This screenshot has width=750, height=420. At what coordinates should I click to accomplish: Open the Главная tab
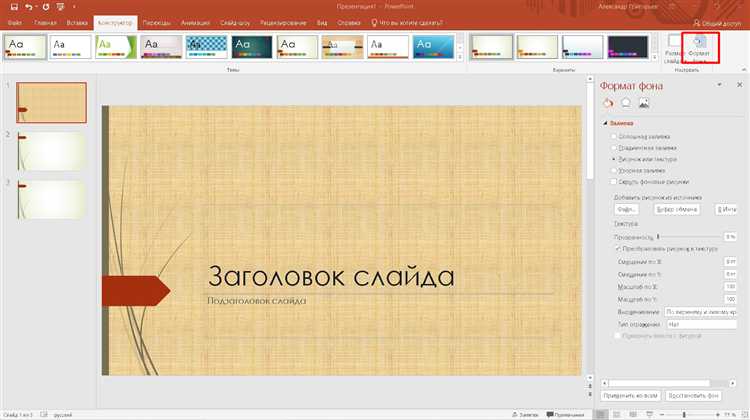click(x=45, y=22)
